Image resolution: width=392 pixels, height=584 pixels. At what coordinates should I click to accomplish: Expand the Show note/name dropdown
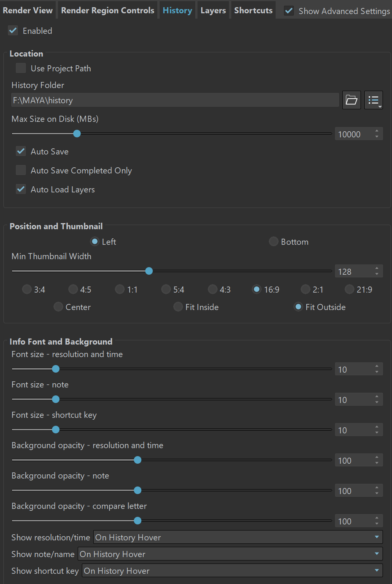[230, 554]
